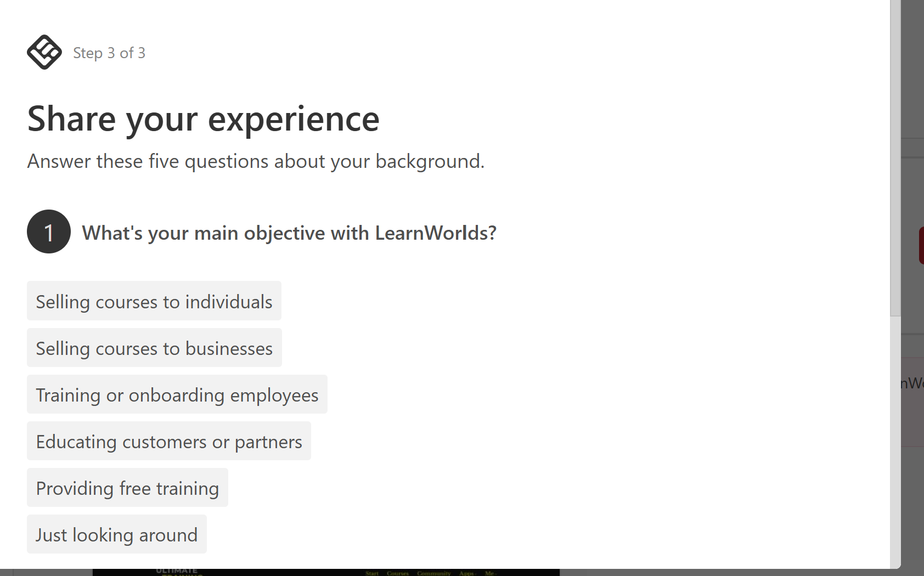Expand the Me dropdown in background navigation

[x=490, y=573]
